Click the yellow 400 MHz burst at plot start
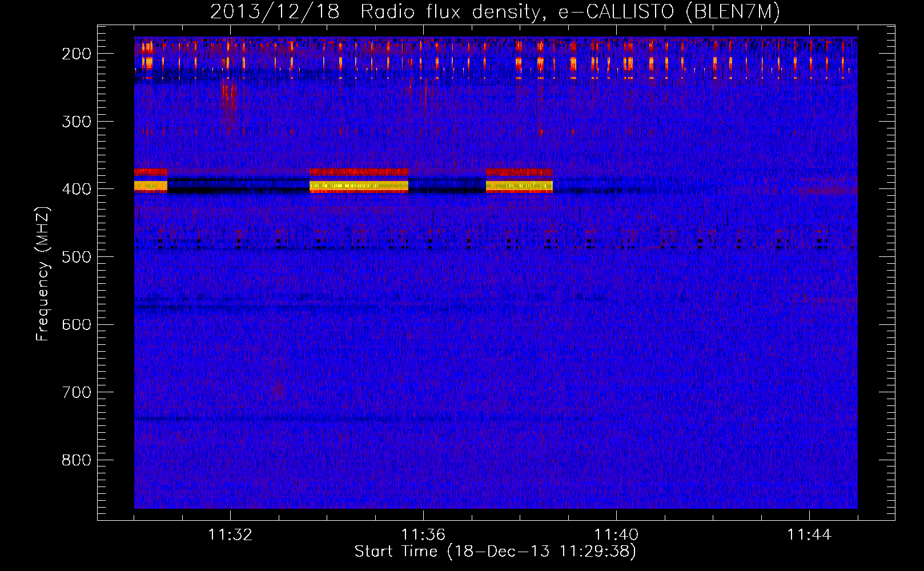Viewport: 924px width, 571px height. tap(151, 186)
